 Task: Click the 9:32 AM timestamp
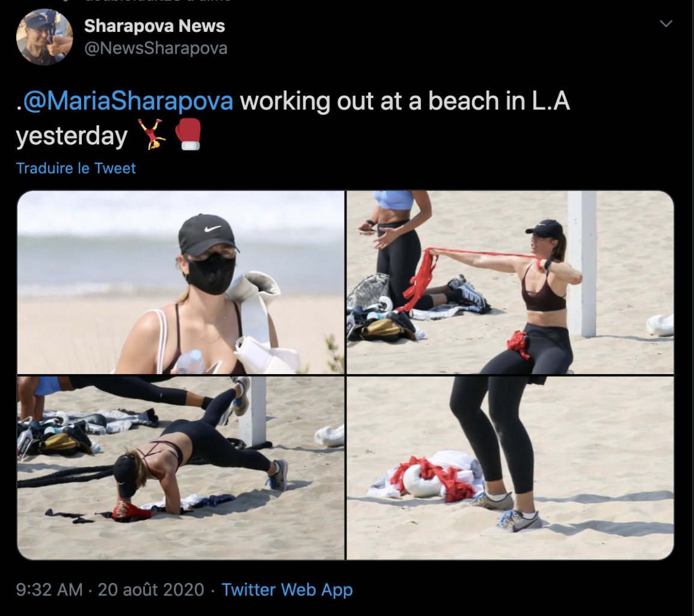[x=49, y=590]
